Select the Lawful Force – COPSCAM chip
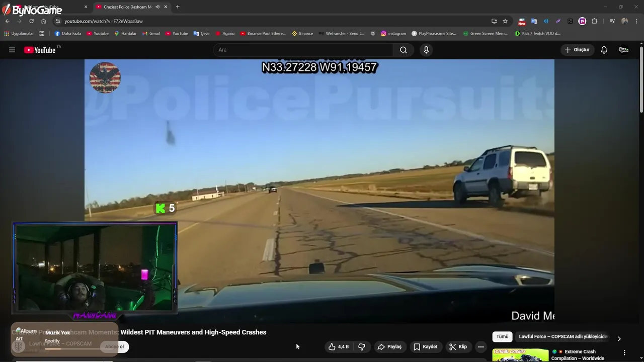The image size is (644, 362). (x=563, y=337)
